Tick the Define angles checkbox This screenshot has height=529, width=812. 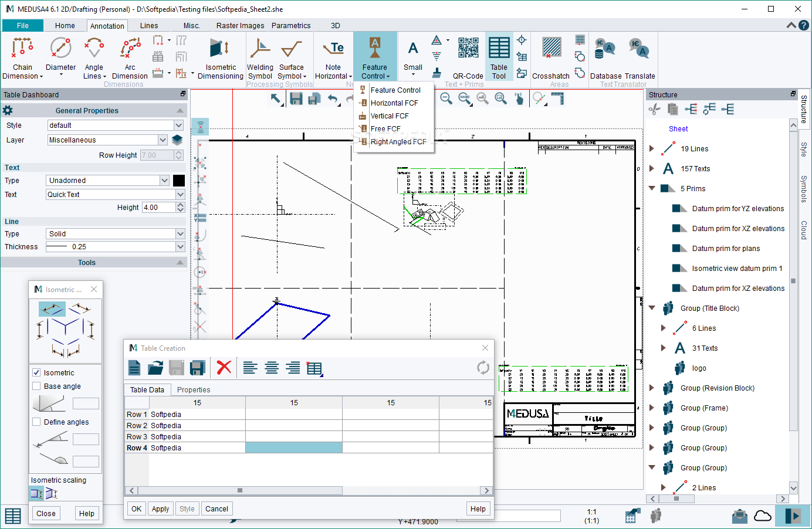(36, 422)
